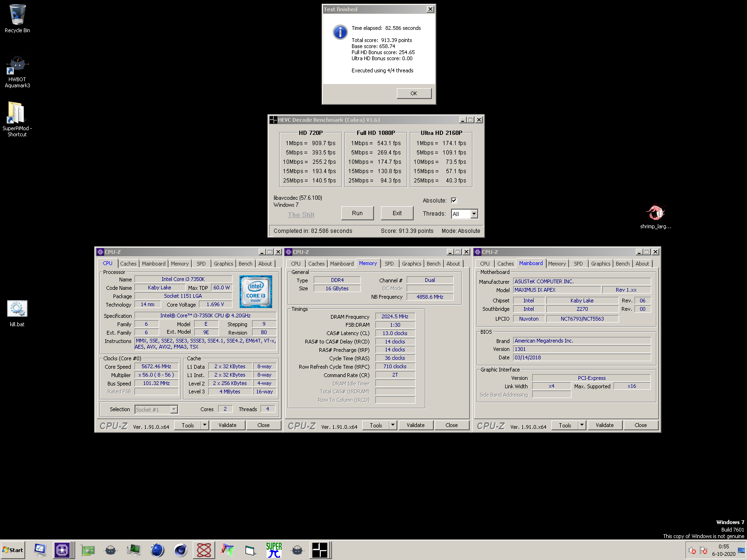The height and width of the screenshot is (560, 747).
Task: Open the colorful prism taskbar icon
Action: (x=227, y=550)
